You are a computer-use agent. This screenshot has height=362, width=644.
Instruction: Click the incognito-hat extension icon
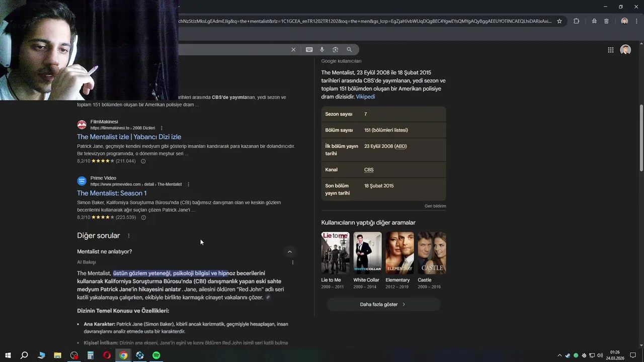click(594, 21)
